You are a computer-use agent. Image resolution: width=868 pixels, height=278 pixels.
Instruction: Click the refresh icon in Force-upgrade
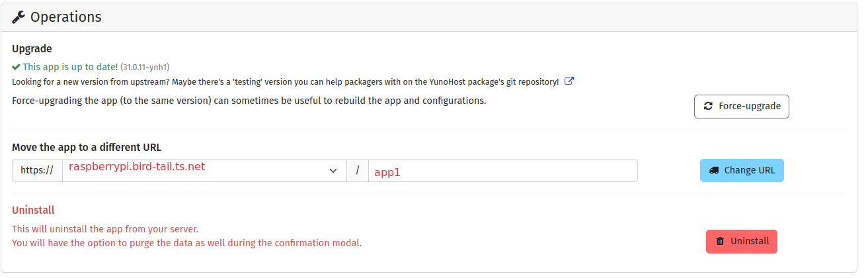click(x=708, y=106)
